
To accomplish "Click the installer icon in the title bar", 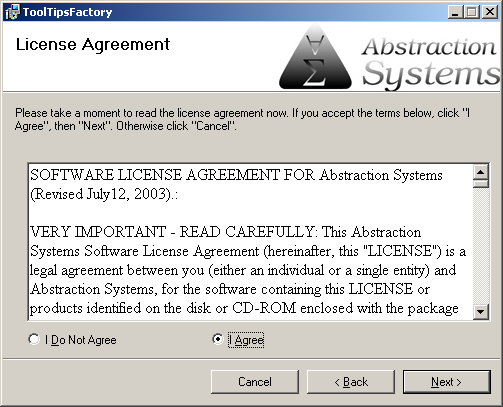I will pos(12,12).
